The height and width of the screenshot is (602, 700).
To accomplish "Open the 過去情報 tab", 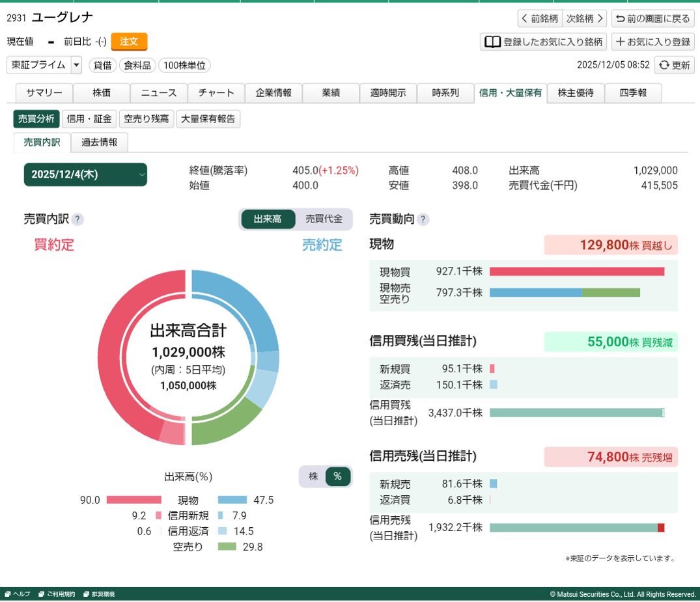I will coord(100,142).
